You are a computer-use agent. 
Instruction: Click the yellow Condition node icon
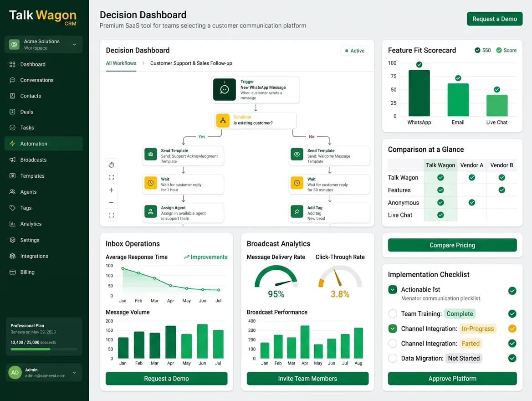pyautogui.click(x=223, y=120)
